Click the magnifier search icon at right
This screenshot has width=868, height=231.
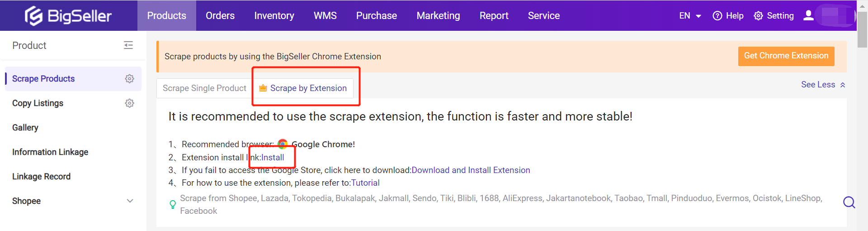coord(849,202)
